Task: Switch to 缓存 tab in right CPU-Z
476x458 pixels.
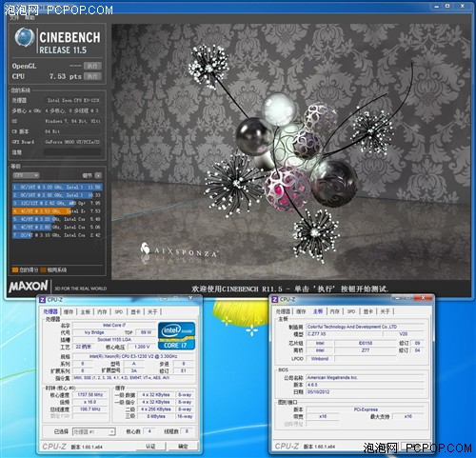Action: click(301, 311)
